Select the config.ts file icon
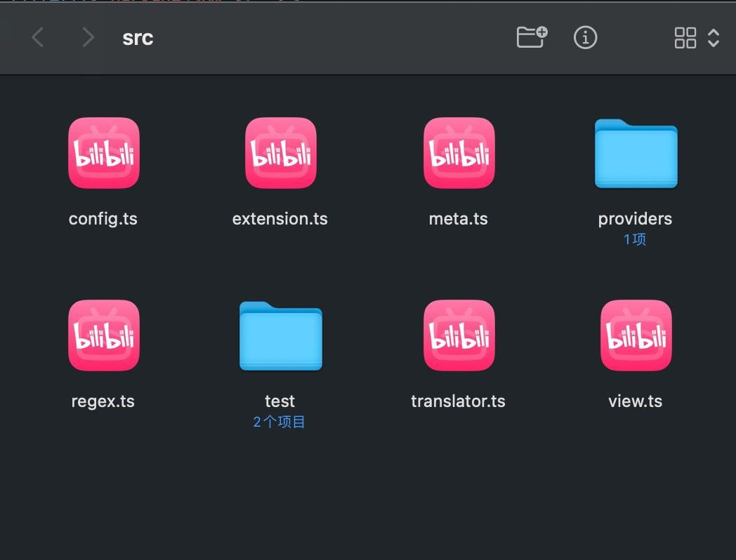Image resolution: width=736 pixels, height=560 pixels. (x=103, y=153)
